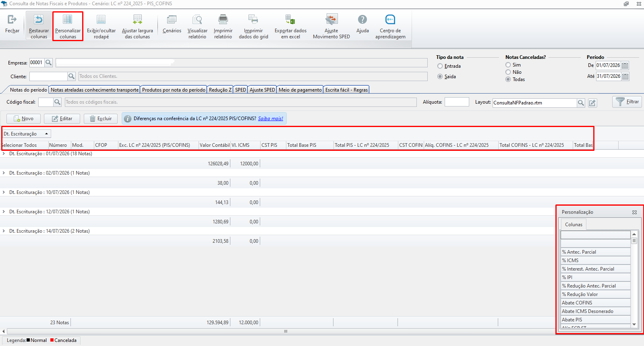Image resolution: width=644 pixels, height=346 pixels.
Task: Open Meio de pagamento tab
Action: [x=300, y=90]
